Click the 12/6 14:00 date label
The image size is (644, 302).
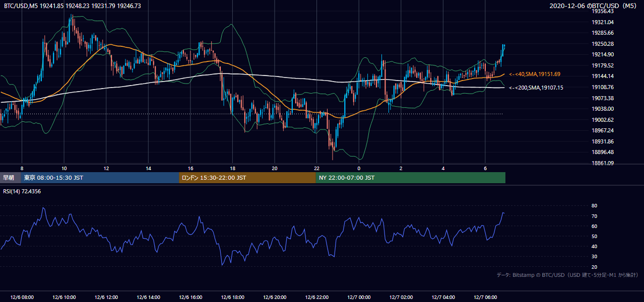pyautogui.click(x=148, y=297)
